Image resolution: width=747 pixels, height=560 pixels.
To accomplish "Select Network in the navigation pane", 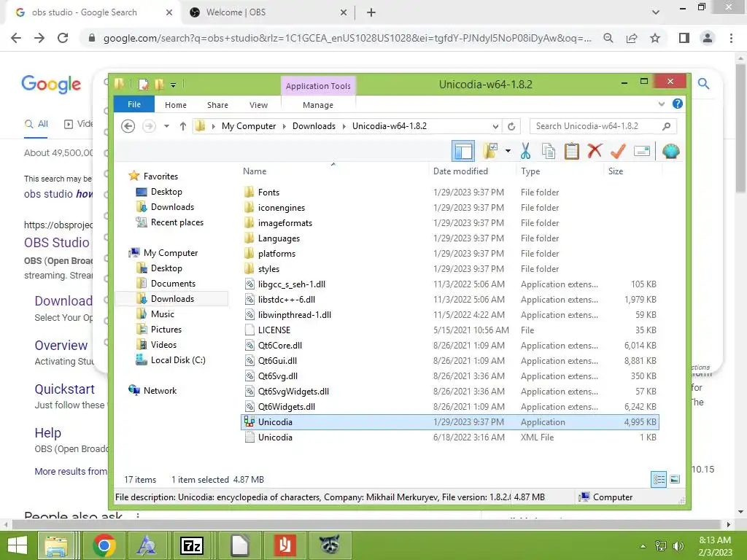I will (x=160, y=391).
